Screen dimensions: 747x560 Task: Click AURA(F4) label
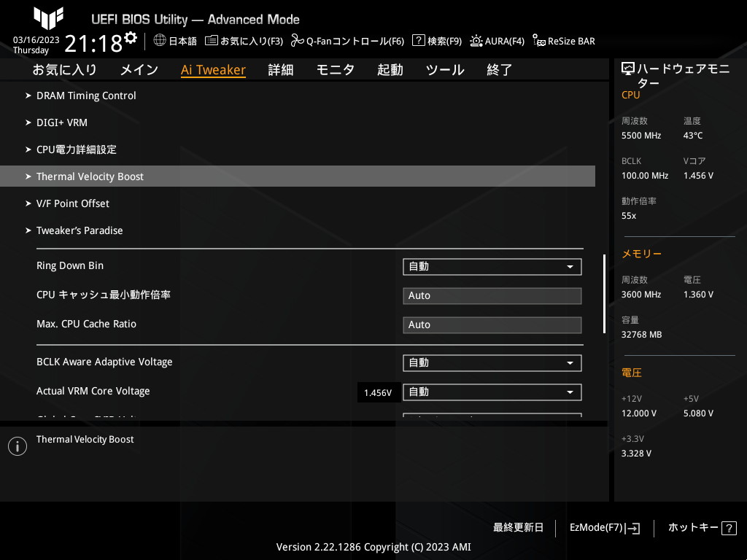tap(505, 41)
